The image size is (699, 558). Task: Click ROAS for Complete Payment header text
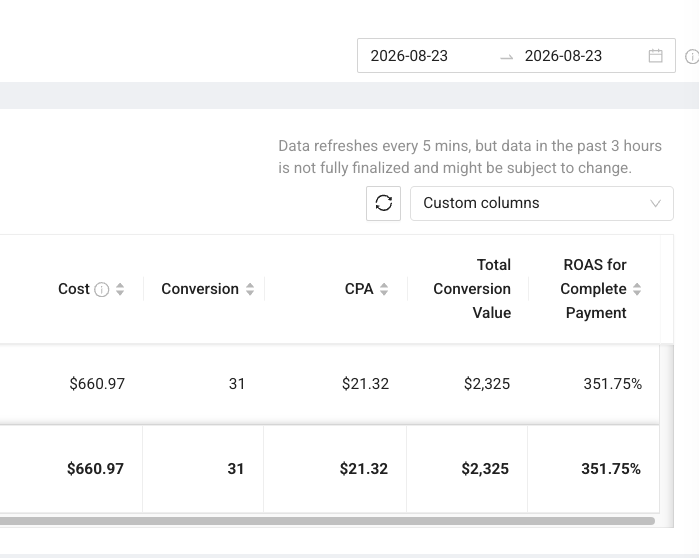point(594,289)
